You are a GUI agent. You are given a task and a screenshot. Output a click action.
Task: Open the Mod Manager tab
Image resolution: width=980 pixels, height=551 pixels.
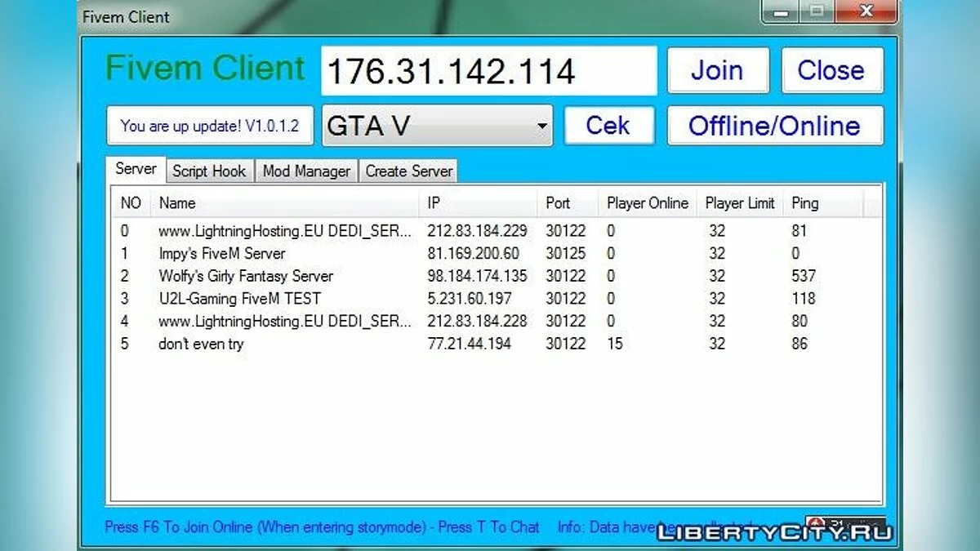click(306, 171)
